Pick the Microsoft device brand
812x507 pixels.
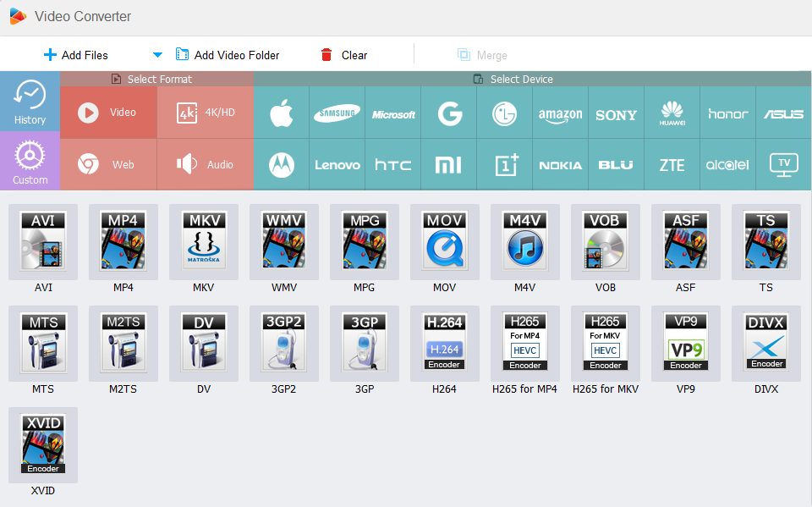[393, 113]
